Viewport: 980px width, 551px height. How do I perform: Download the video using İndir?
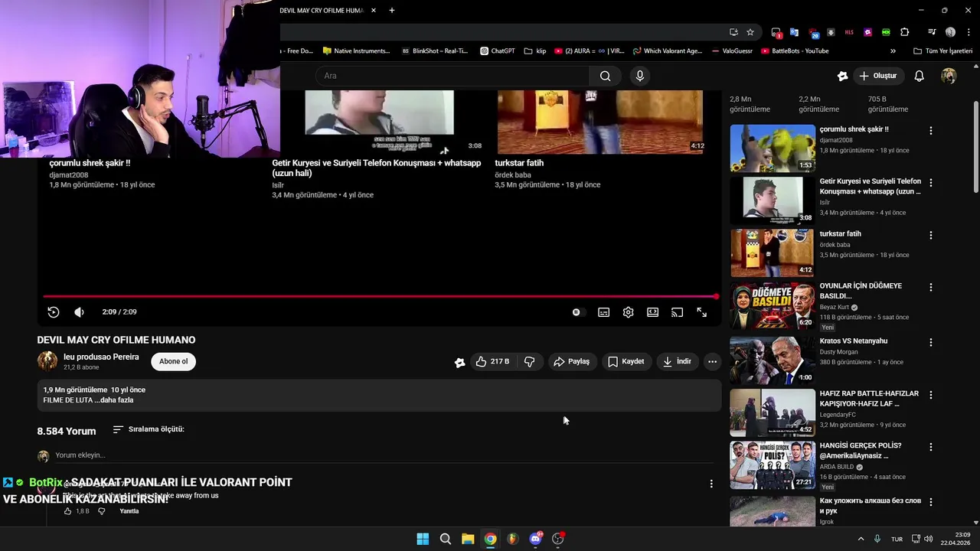677,361
